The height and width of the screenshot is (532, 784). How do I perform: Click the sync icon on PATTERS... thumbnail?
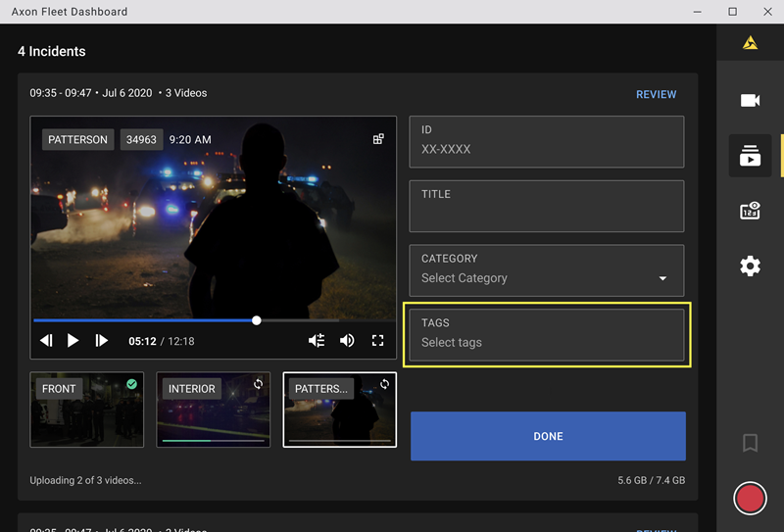click(x=384, y=384)
